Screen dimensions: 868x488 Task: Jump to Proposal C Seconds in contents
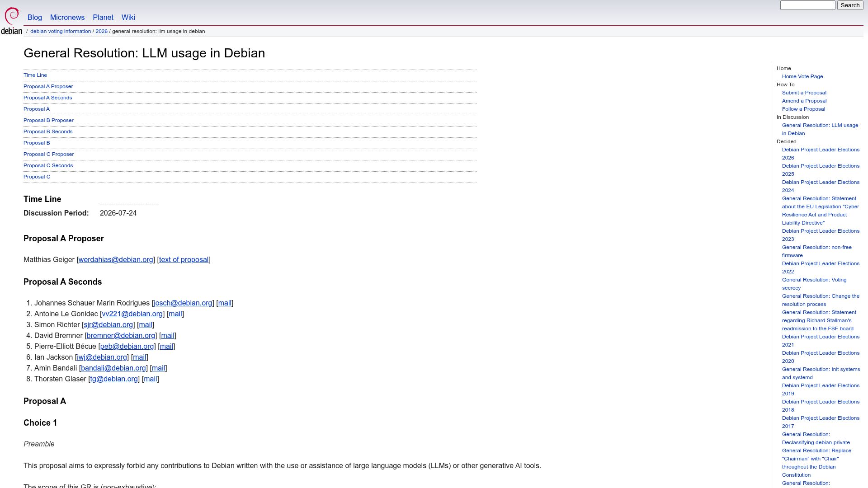click(48, 165)
